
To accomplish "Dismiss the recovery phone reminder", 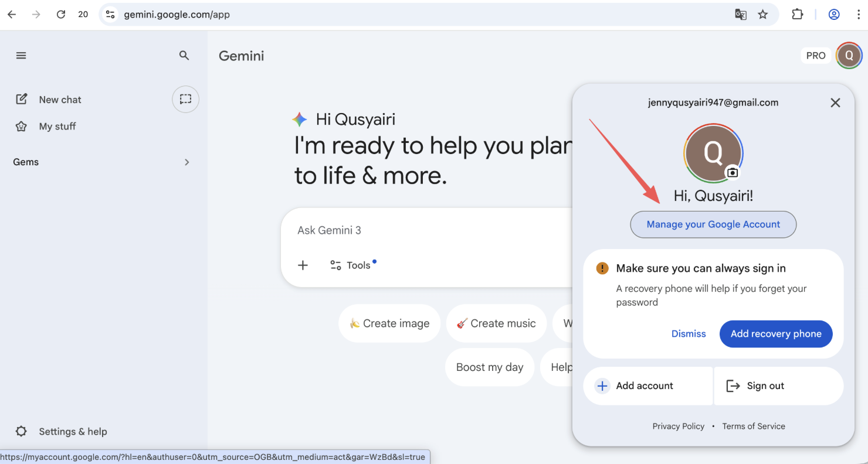I will click(689, 334).
